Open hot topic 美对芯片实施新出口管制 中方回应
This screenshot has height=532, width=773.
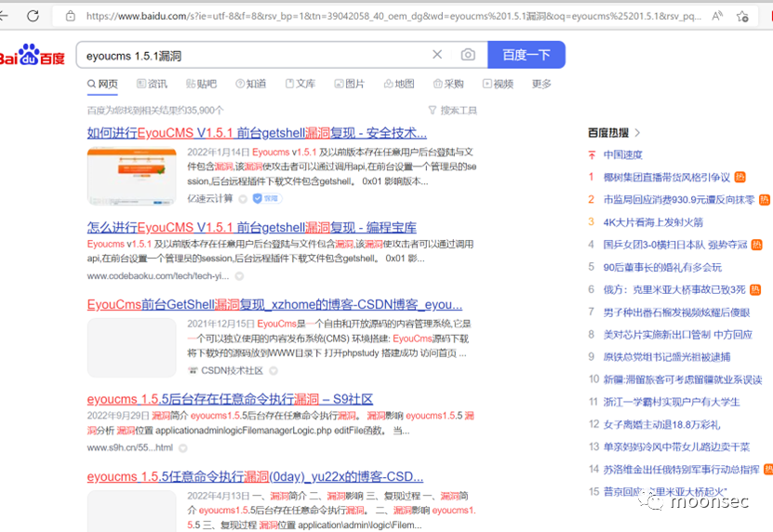coord(678,334)
